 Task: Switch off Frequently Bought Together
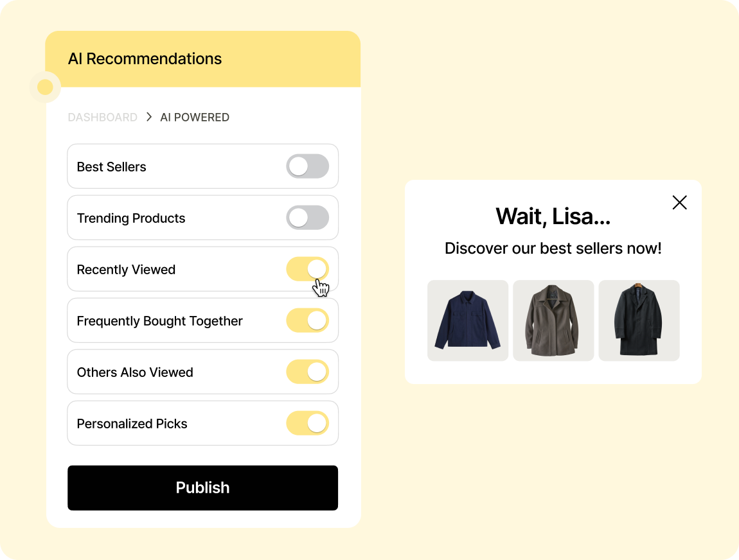point(307,320)
